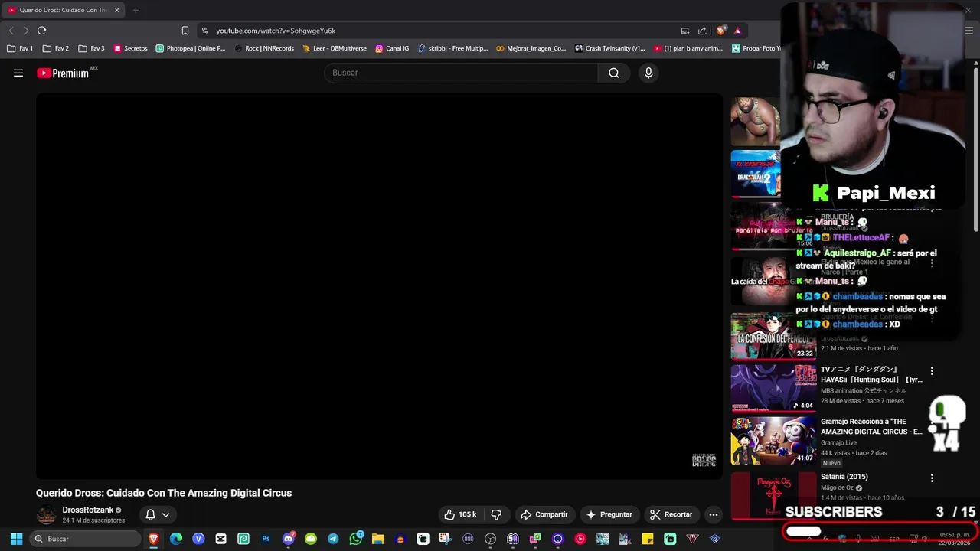
Task: Start voice search with microphone icon
Action: click(648, 73)
